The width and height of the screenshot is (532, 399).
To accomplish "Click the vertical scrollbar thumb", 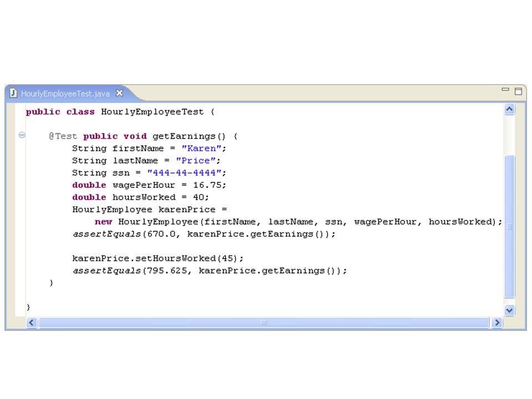I will (509, 226).
